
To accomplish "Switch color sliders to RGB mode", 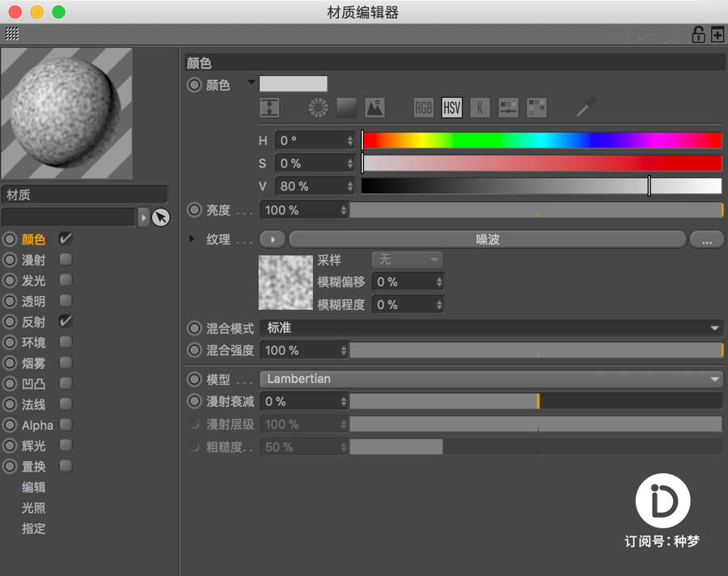I will click(x=423, y=108).
